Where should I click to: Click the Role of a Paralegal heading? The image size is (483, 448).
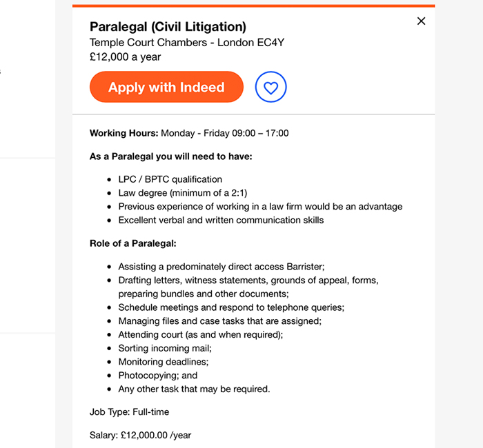(x=132, y=243)
